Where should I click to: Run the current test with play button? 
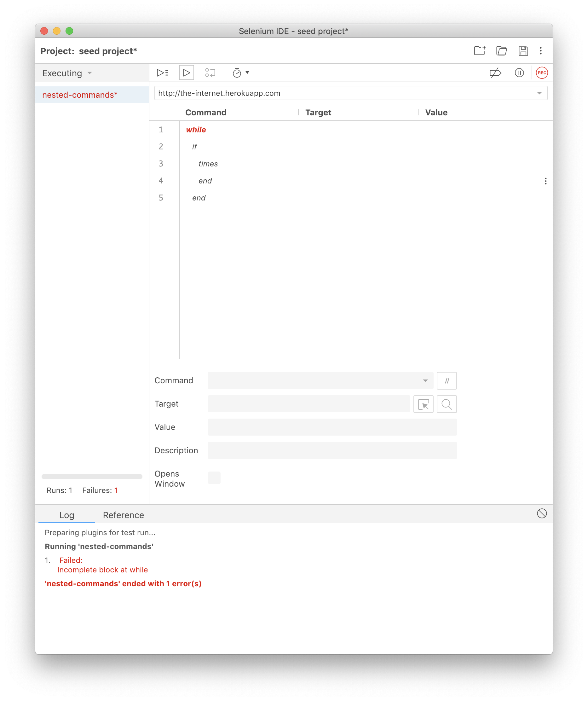tap(186, 73)
